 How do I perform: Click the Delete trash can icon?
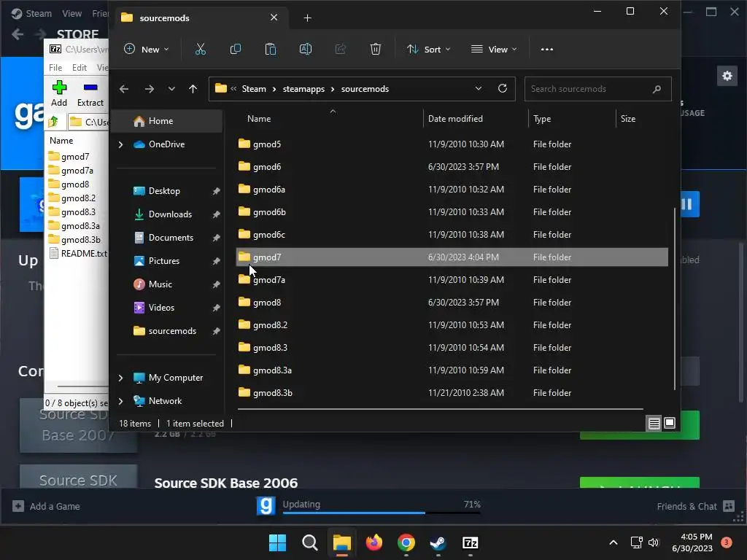pos(376,49)
